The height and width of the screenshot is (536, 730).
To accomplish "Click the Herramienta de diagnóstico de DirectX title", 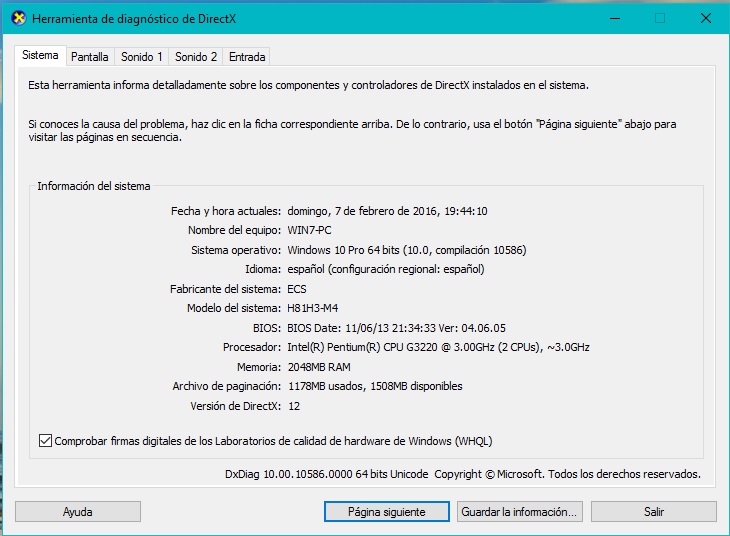I will [134, 19].
